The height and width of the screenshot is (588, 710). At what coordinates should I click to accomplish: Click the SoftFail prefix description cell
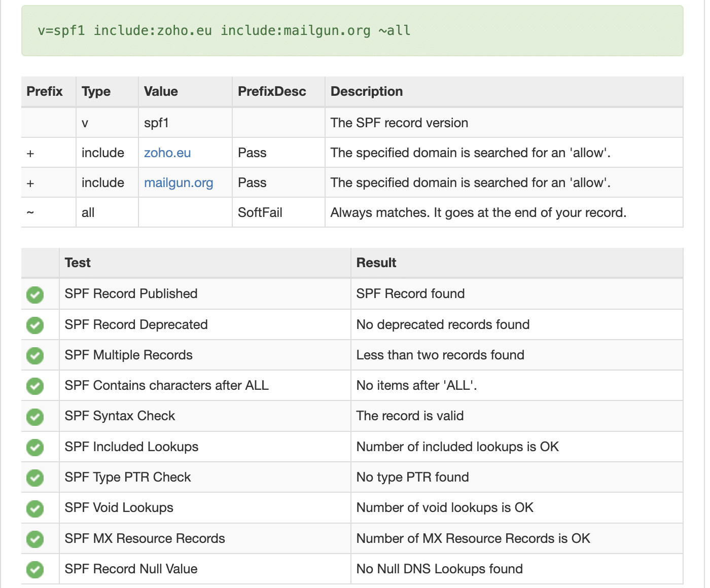pos(260,212)
